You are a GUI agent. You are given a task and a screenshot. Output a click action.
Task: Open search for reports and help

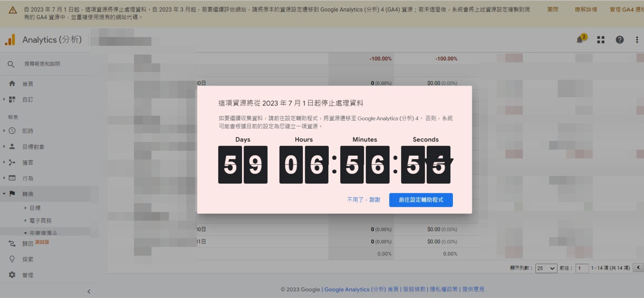coord(11,64)
